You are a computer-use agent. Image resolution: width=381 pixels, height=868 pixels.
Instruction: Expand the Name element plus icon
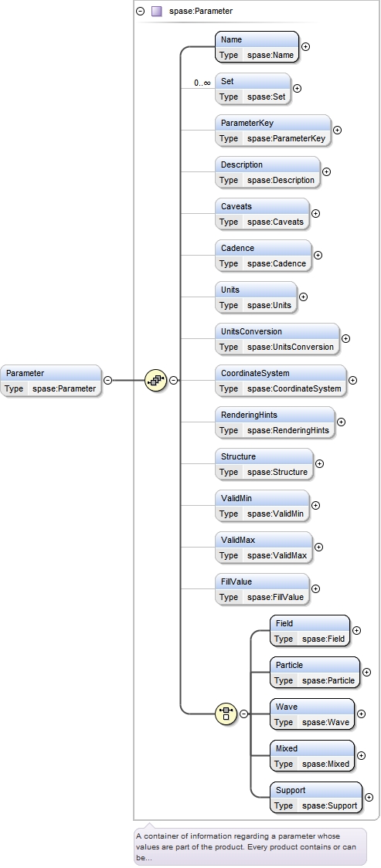pyautogui.click(x=305, y=47)
